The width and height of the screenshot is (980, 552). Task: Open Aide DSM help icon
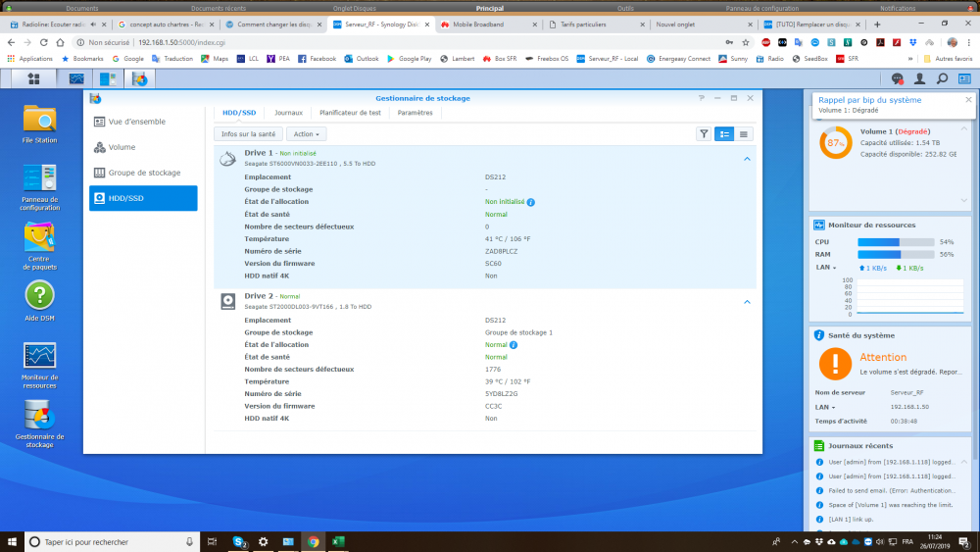point(39,295)
